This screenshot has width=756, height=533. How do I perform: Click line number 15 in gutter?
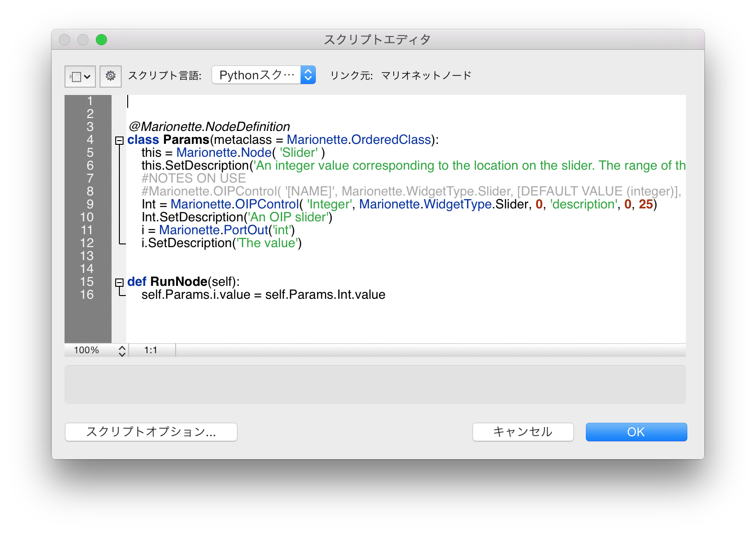coord(87,282)
